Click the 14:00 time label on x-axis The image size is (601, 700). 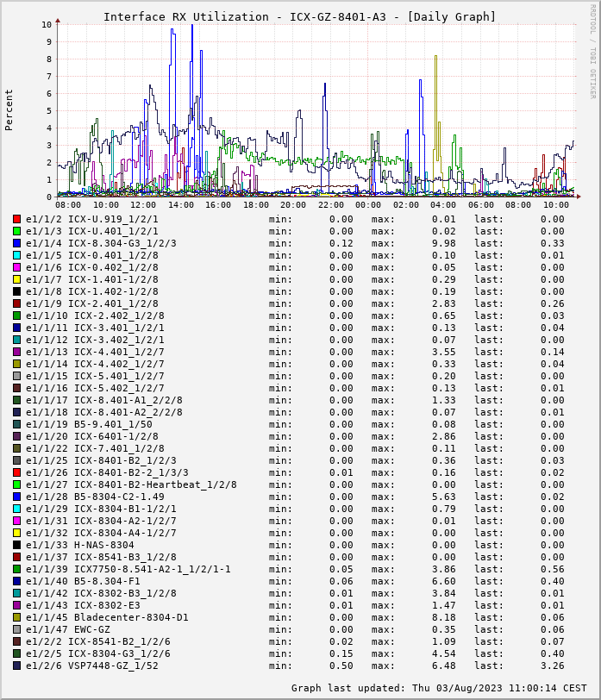[181, 205]
